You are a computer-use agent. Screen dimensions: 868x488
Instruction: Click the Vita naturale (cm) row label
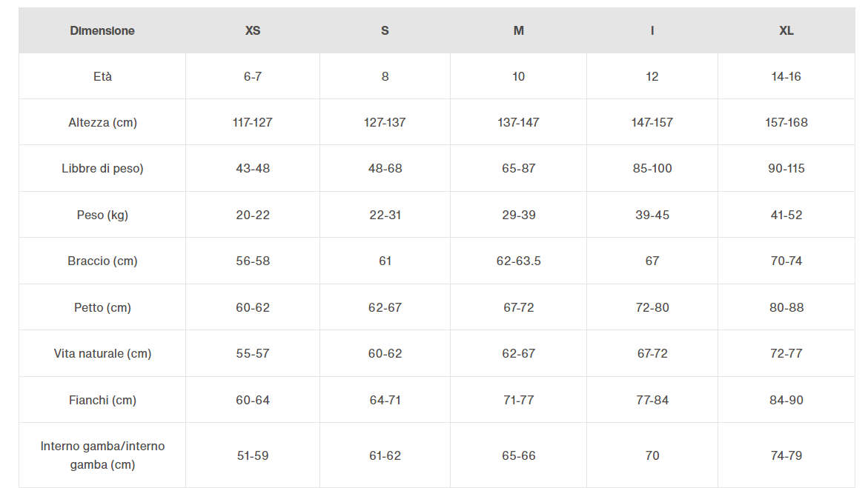(102, 353)
